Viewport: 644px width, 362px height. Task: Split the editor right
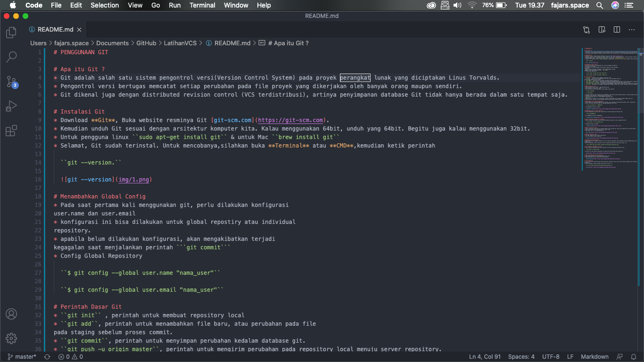[617, 30]
